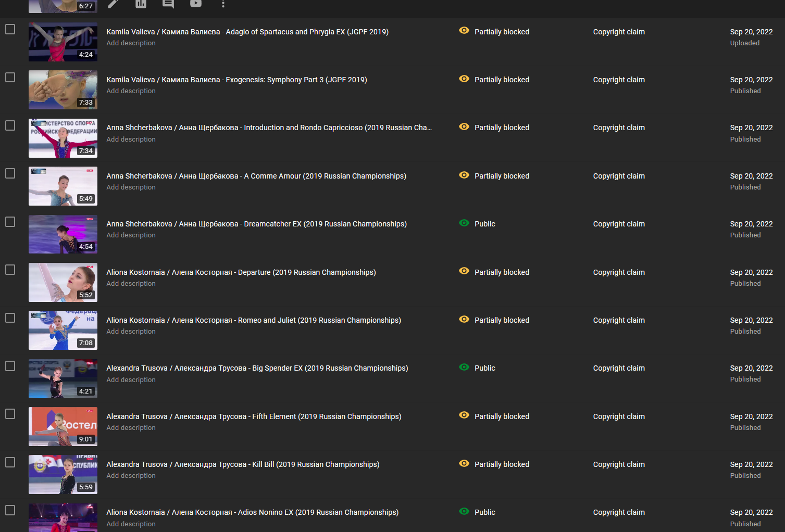Screen dimensions: 785x532
Task: Open Copyright claim details for Departure video
Action: click(618, 272)
